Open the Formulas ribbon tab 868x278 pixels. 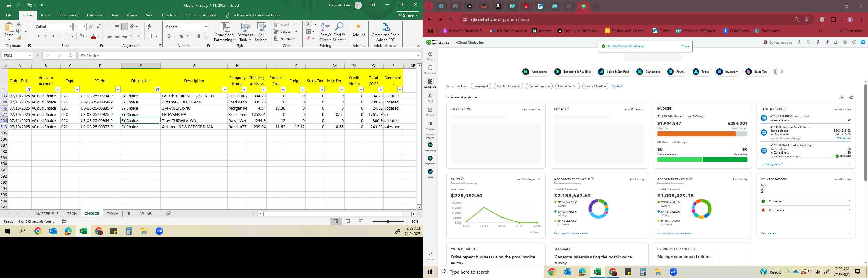[94, 15]
